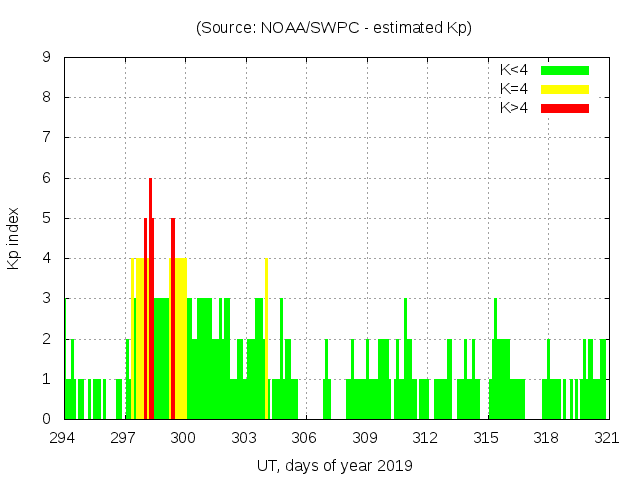The height and width of the screenshot is (480, 640).
Task: Click the y-axis tick label 5
Action: coord(47,218)
